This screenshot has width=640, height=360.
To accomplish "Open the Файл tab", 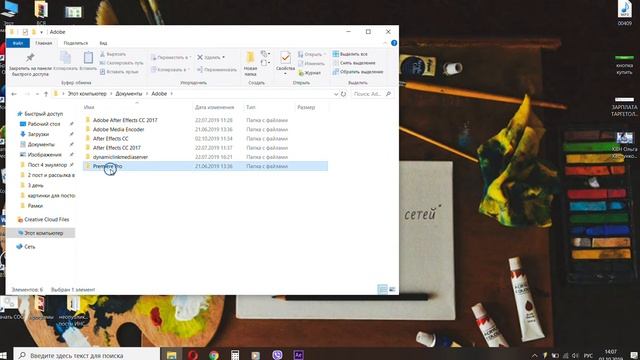I will pos(18,43).
